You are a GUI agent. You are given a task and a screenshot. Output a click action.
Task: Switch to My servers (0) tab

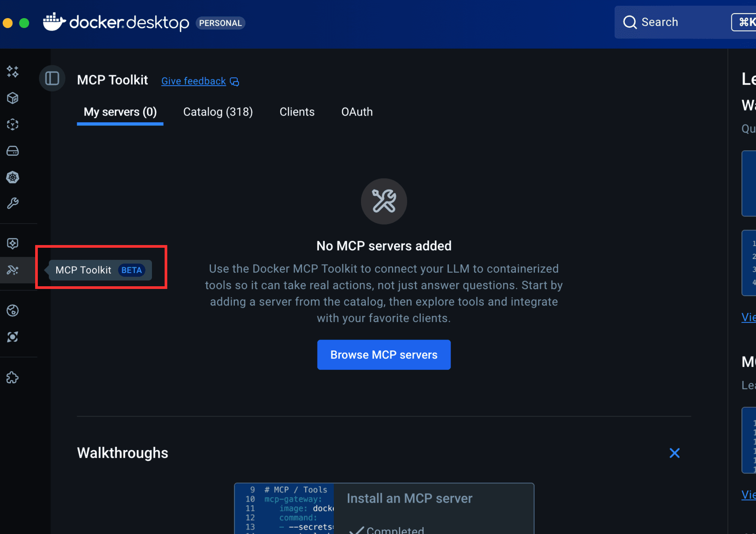tap(120, 112)
